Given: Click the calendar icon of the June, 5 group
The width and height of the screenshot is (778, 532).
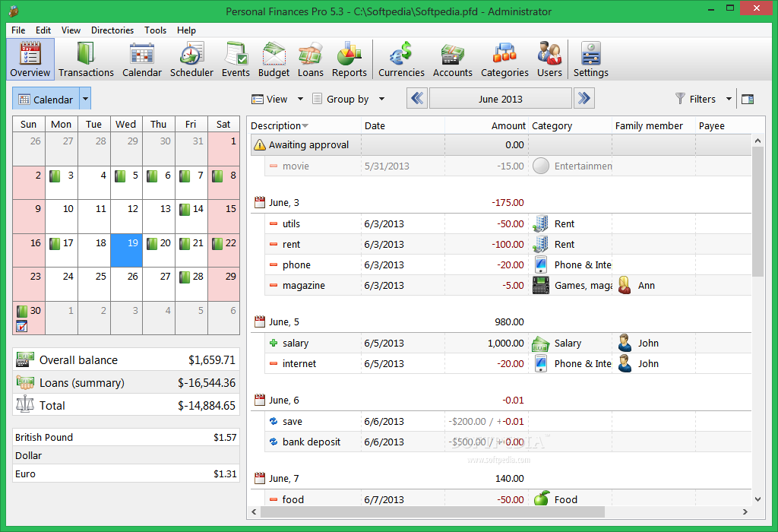Looking at the screenshot, I should point(260,321).
